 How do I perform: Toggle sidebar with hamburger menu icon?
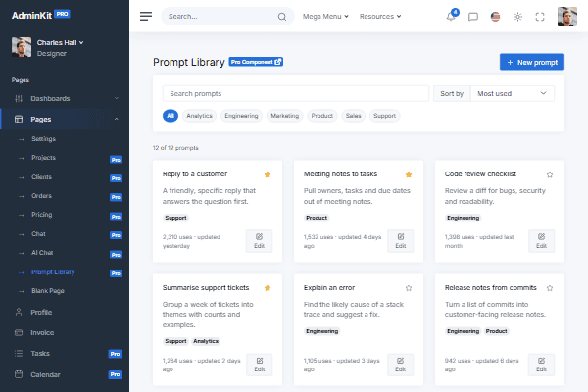[146, 16]
